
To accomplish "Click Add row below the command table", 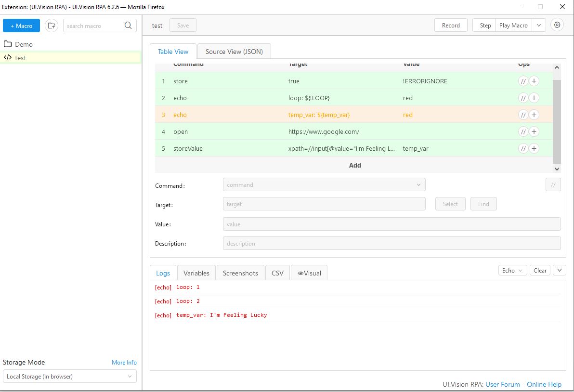I will coord(354,165).
